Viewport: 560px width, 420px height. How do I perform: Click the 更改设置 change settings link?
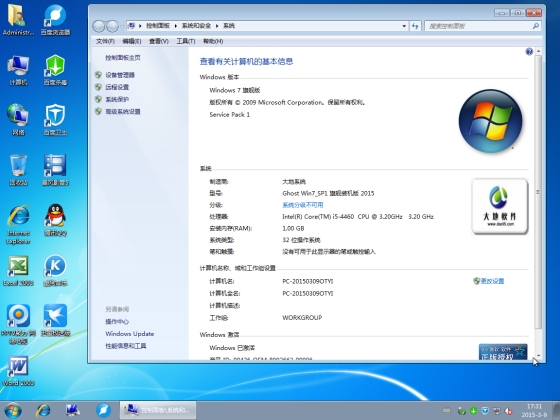(492, 281)
